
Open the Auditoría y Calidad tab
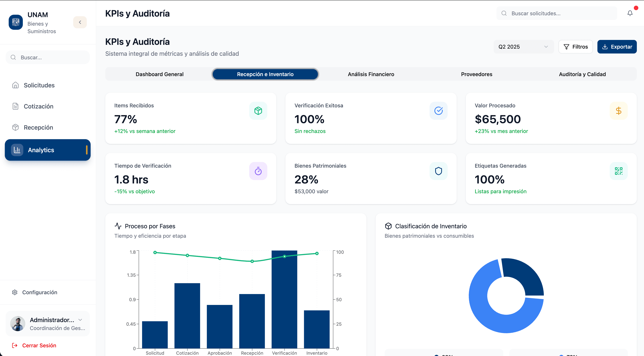[x=582, y=74]
